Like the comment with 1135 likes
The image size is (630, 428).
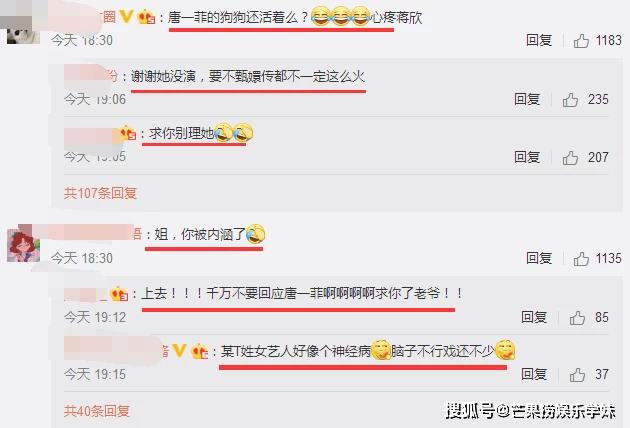pos(581,258)
